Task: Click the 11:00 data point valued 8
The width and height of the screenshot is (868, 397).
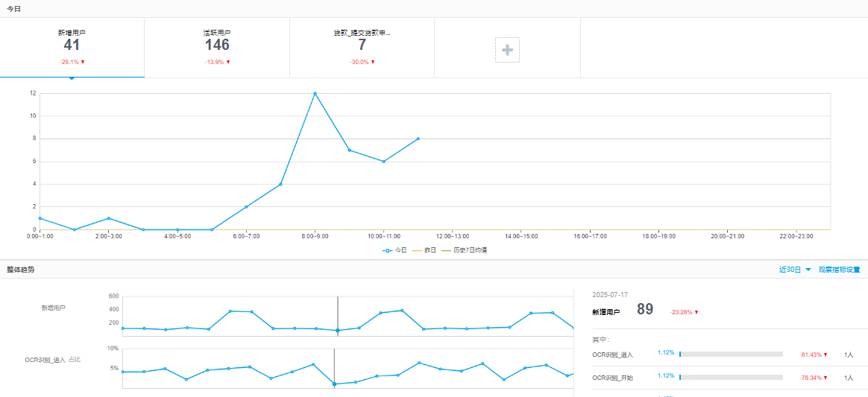Action: pyautogui.click(x=418, y=139)
